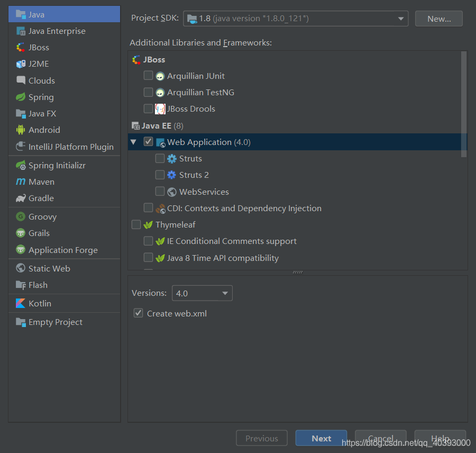Screen dimensions: 476x453
Task: Open the Project SDK dropdown
Action: click(x=296, y=19)
